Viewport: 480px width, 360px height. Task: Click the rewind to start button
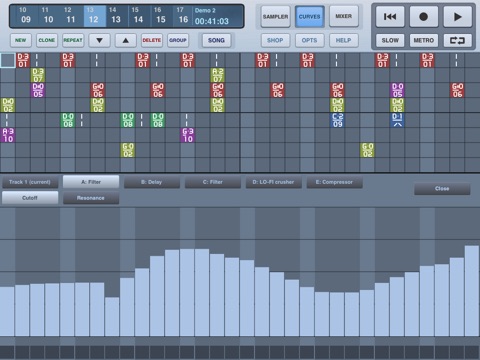point(390,17)
